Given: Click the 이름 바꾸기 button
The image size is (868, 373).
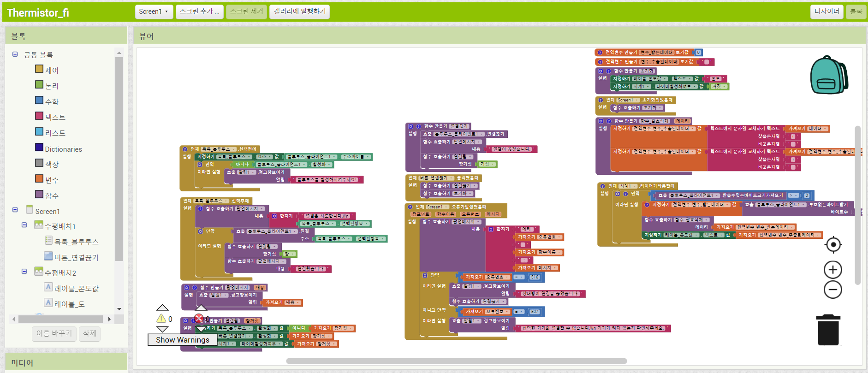Looking at the screenshot, I should (x=54, y=333).
